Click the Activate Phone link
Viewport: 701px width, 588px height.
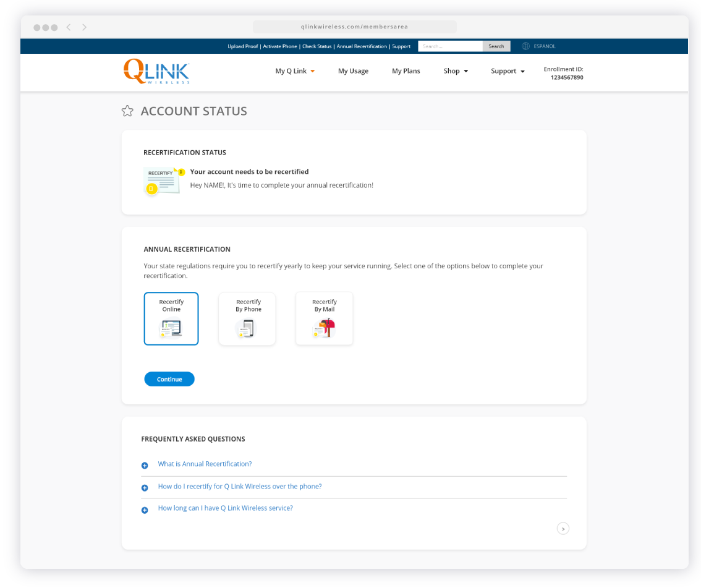tap(280, 46)
